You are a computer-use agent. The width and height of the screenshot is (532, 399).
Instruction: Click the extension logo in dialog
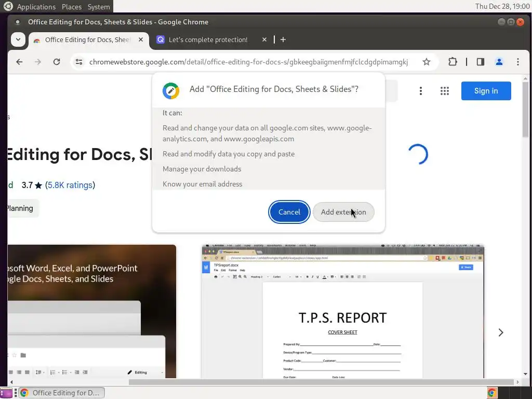(170, 90)
